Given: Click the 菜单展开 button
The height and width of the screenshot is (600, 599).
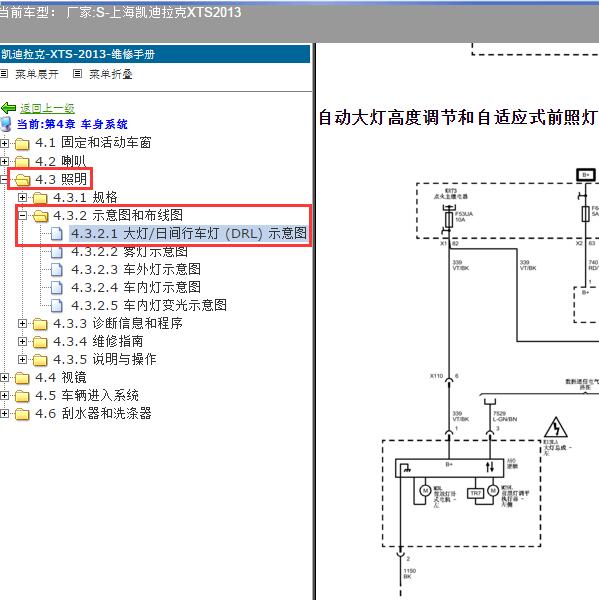Looking at the screenshot, I should pos(37,74).
